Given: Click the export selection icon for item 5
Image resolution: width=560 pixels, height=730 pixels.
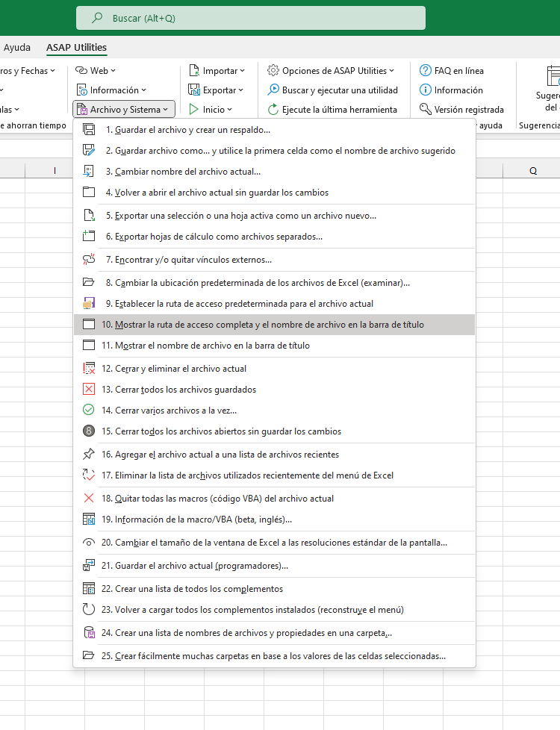Looking at the screenshot, I should tap(89, 216).
